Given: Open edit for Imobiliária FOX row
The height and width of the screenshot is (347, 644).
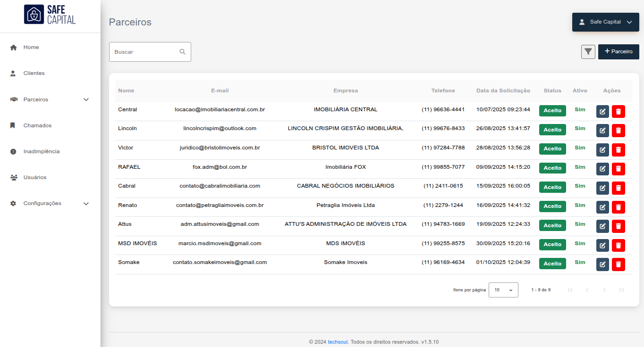Looking at the screenshot, I should (602, 169).
